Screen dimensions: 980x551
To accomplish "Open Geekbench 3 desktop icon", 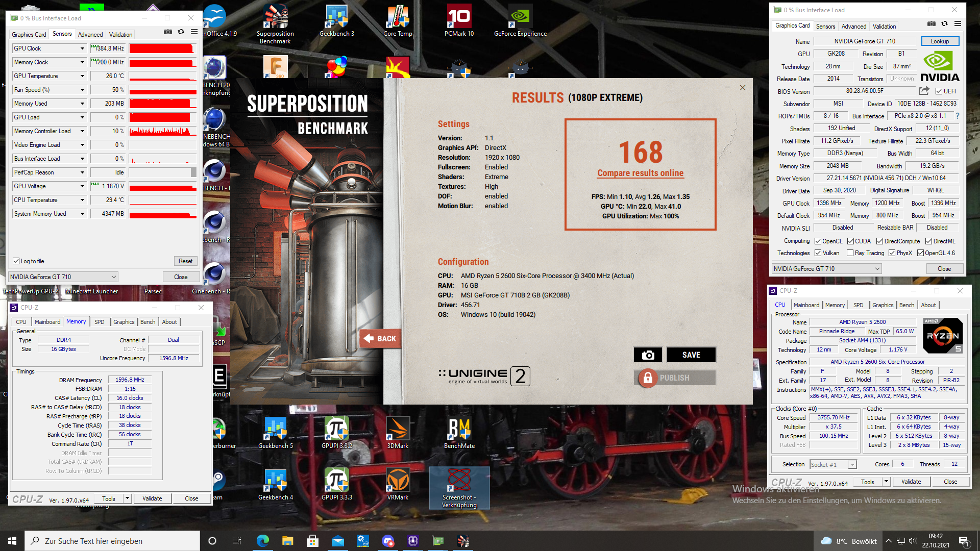I will [x=336, y=21].
